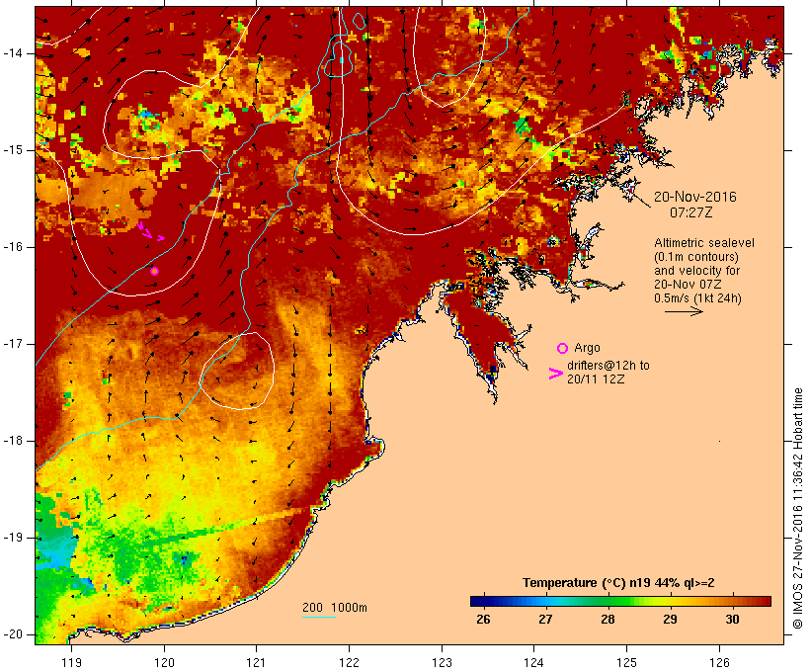Click latitude label -18
810x672 pixels.
[x=13, y=441]
